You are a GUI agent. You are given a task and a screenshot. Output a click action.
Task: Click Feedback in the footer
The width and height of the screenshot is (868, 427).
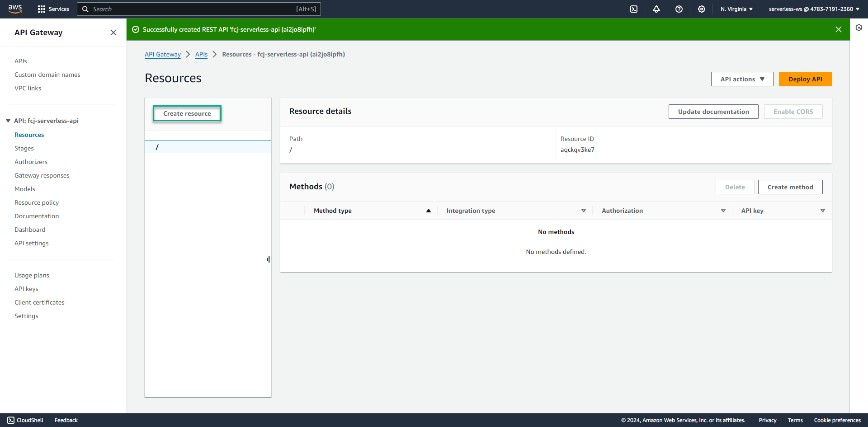point(66,420)
